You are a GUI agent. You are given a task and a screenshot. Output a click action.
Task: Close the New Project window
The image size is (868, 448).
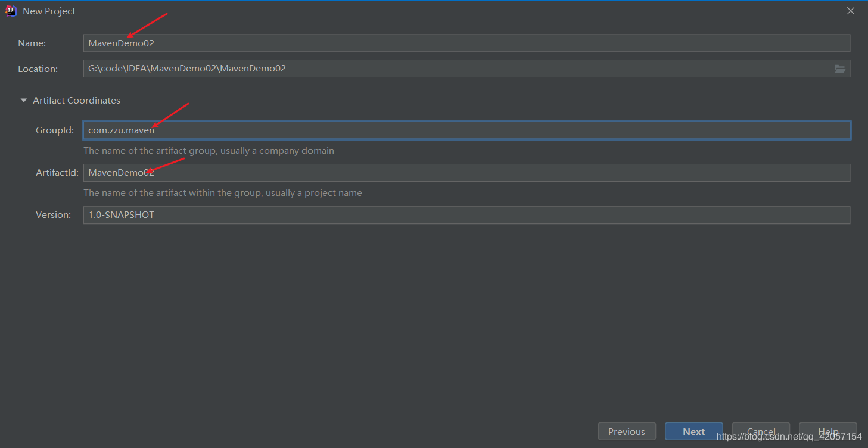850,11
